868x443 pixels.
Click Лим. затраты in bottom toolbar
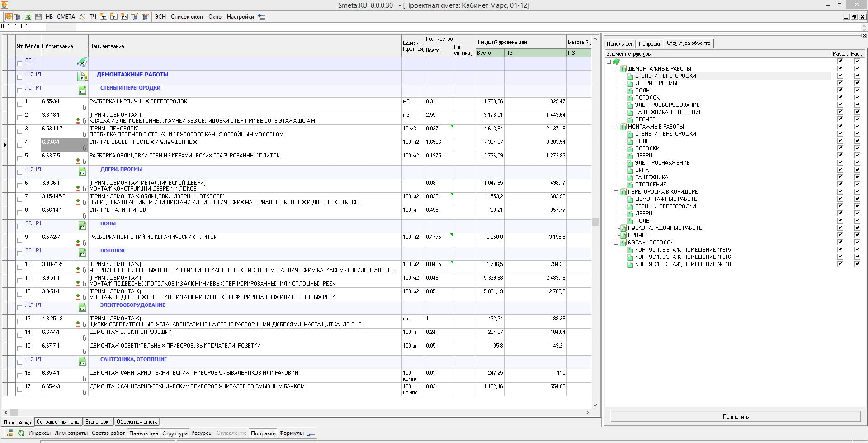71,433
